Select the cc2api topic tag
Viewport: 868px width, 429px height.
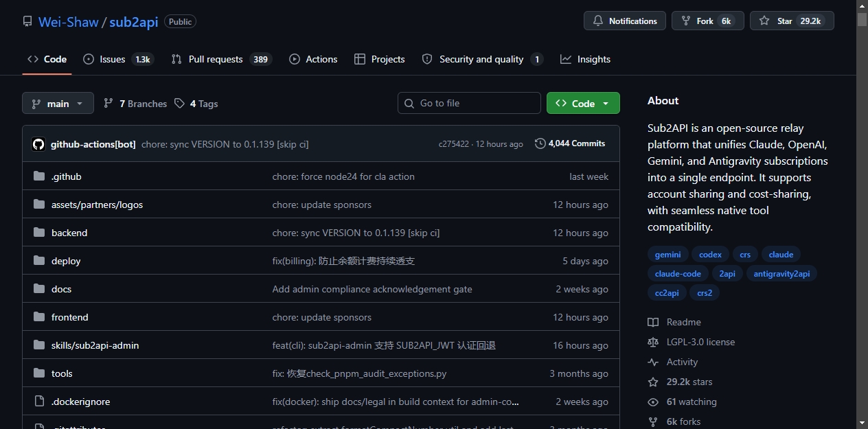[x=667, y=293]
